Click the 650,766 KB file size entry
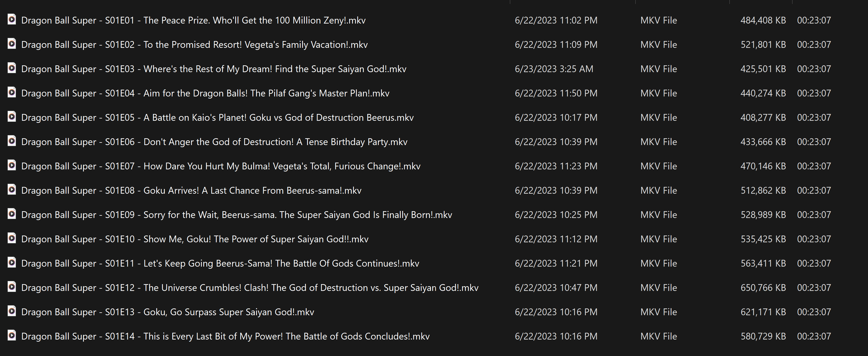This screenshot has height=356, width=868. [x=763, y=288]
